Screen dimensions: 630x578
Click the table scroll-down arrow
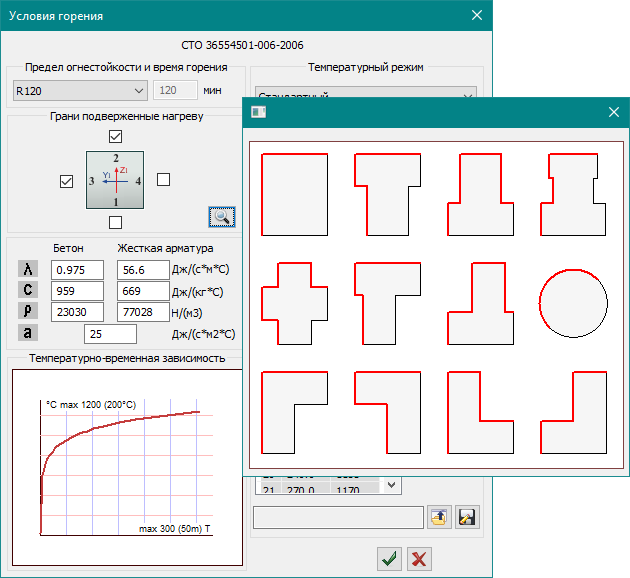click(x=392, y=485)
